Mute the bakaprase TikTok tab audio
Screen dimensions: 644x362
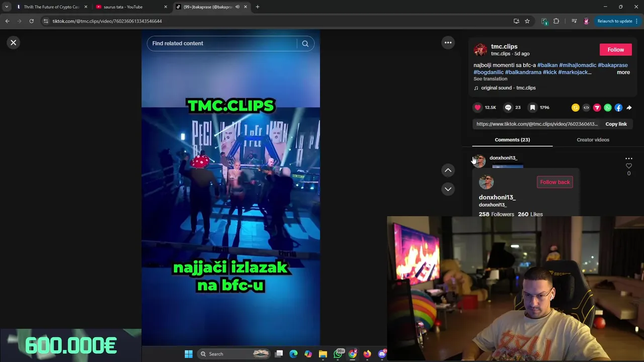(237, 7)
